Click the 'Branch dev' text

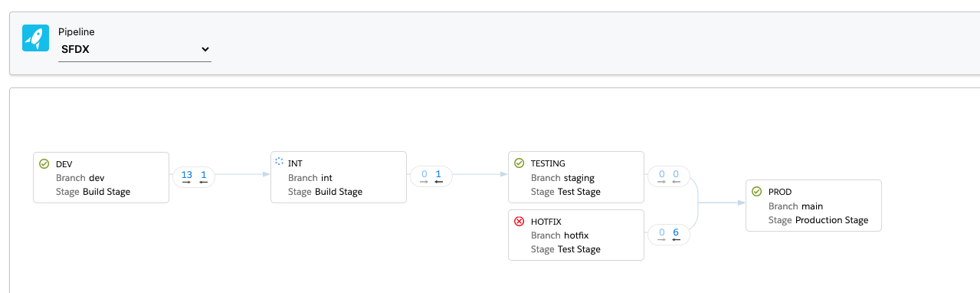[x=80, y=178]
